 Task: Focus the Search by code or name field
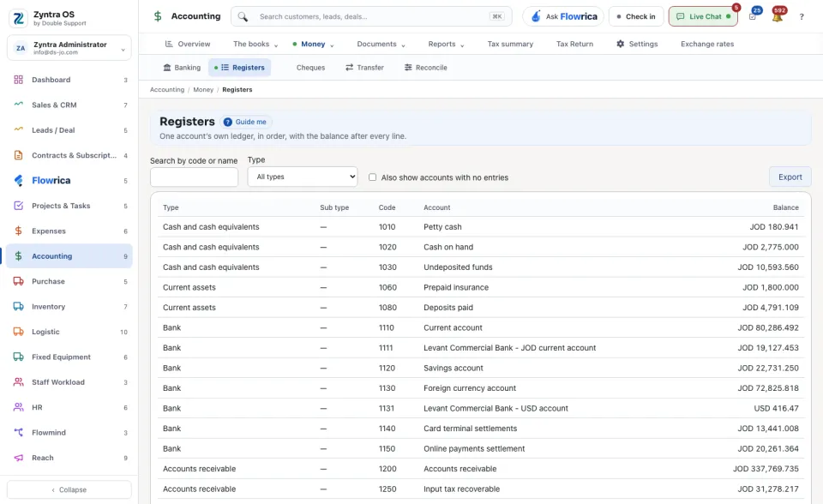195,177
